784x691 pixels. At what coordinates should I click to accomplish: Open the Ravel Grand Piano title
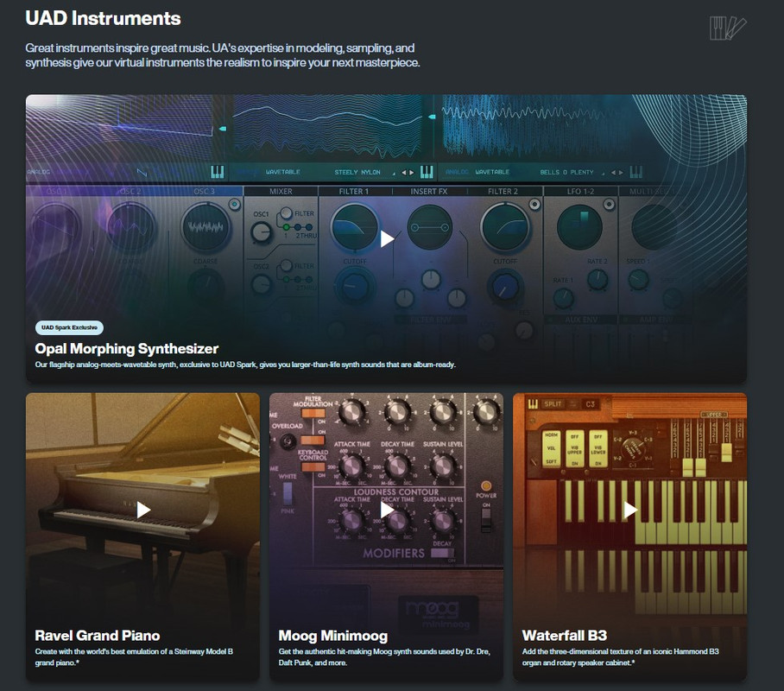tap(98, 636)
